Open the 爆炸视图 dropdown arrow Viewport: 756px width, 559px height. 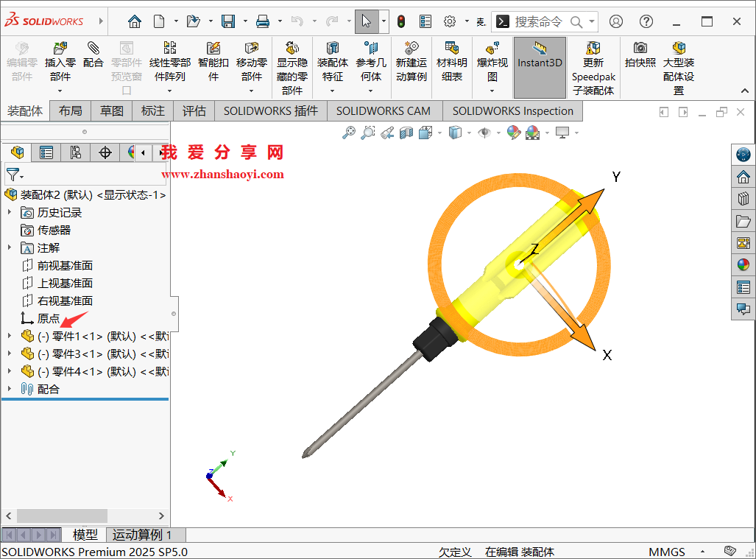coord(492,91)
